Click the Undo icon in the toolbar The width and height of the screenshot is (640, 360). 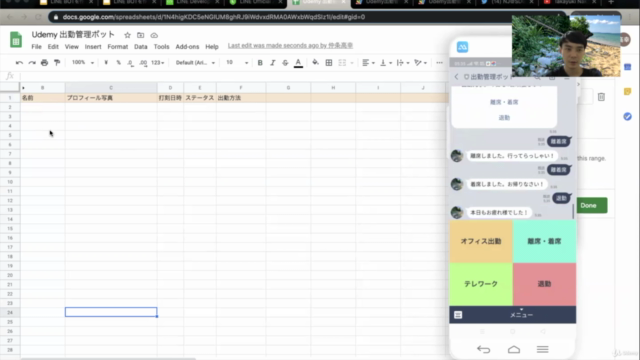[x=19, y=63]
